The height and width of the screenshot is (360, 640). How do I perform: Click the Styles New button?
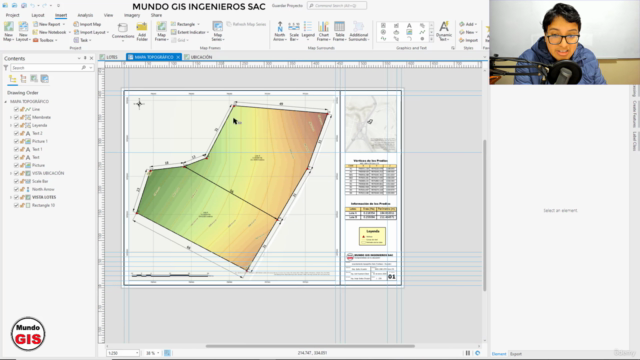coord(468,32)
